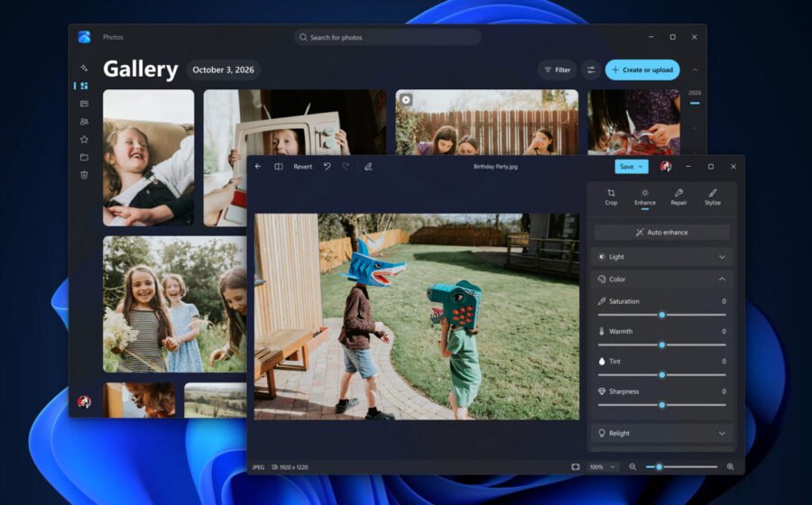Click the Gallery heading
Screen dimensions: 812x505
pyautogui.click(x=141, y=69)
